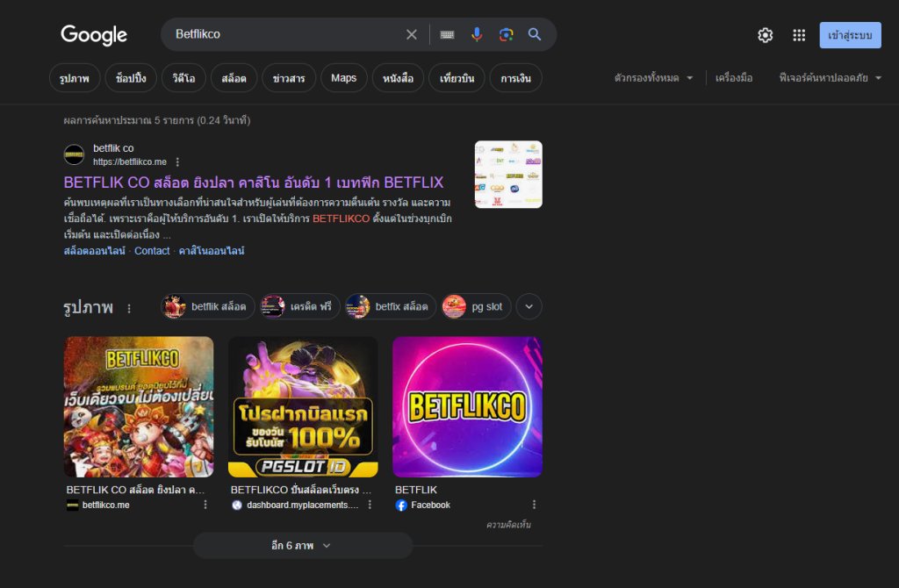Click the magnifier search button
The height and width of the screenshot is (588, 899).
tap(535, 34)
